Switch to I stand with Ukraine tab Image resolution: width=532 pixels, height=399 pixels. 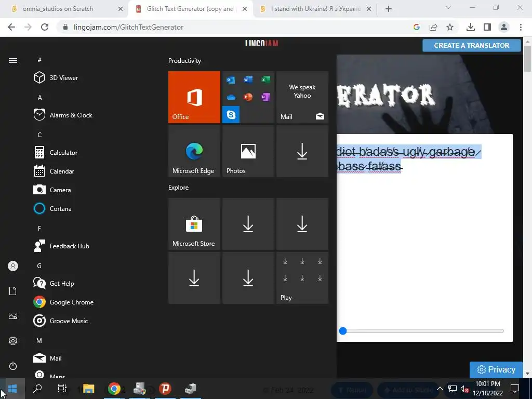tap(316, 9)
